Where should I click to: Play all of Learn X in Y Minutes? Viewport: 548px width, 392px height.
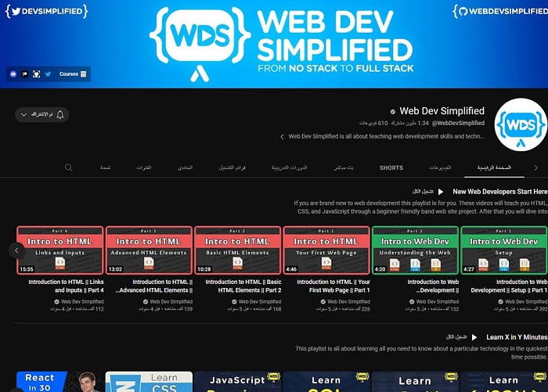pos(461,337)
